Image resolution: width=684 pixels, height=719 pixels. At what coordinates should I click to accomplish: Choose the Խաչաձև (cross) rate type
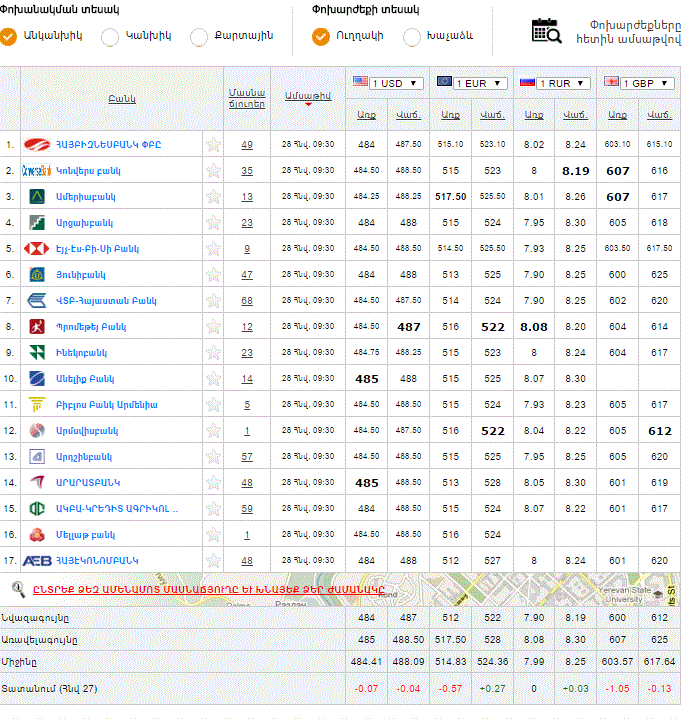pos(412,36)
